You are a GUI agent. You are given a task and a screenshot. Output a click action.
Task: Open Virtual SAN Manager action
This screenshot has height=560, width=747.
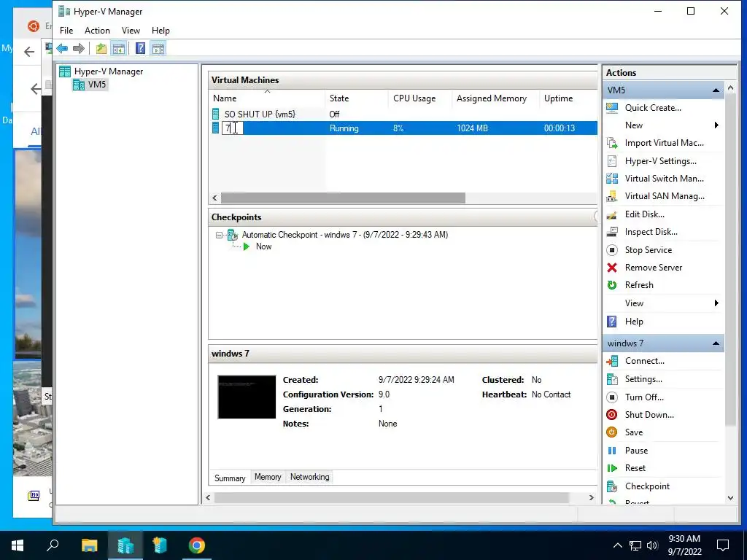click(x=665, y=196)
